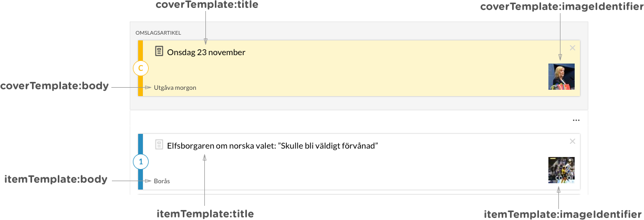This screenshot has width=644, height=220.
Task: Click the coverTemplate:title annotation label
Action: pos(207,5)
